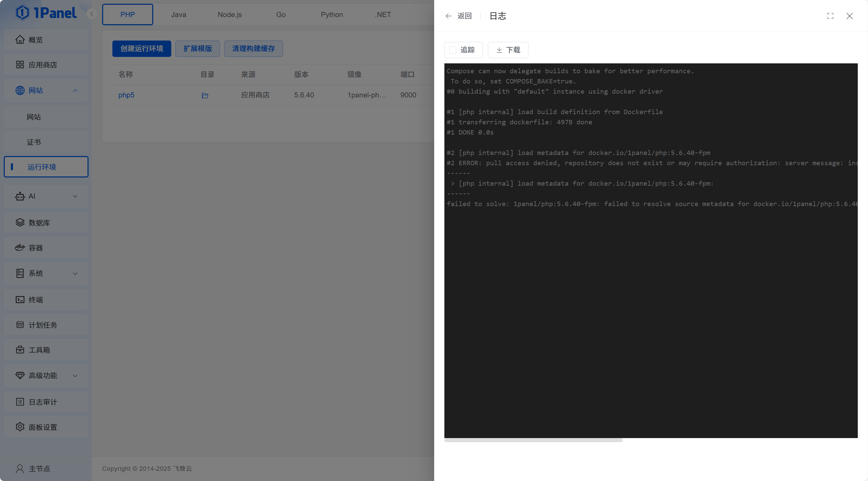Viewport: 868px width, 481px height.
Task: Click the 计划任务 calendar icon
Action: [x=20, y=325]
